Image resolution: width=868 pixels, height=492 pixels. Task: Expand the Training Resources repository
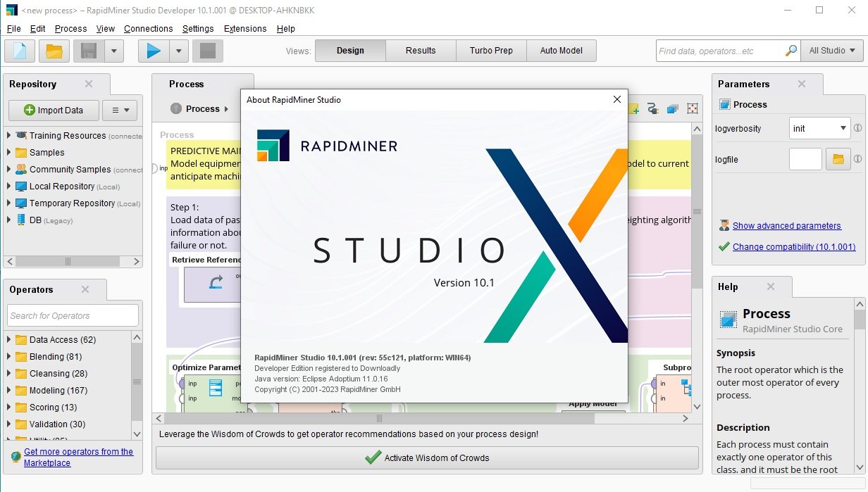coord(8,136)
